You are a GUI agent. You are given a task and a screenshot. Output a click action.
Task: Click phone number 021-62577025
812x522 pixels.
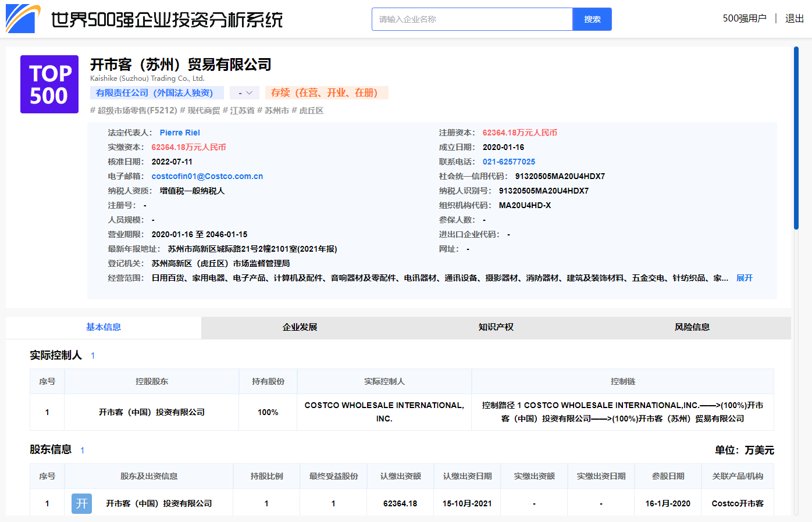click(x=509, y=162)
